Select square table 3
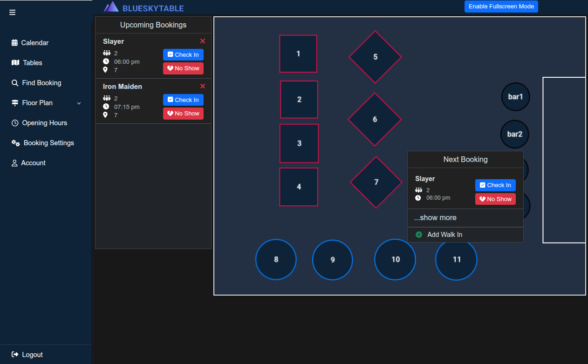This screenshot has width=588, height=364. 299,143
